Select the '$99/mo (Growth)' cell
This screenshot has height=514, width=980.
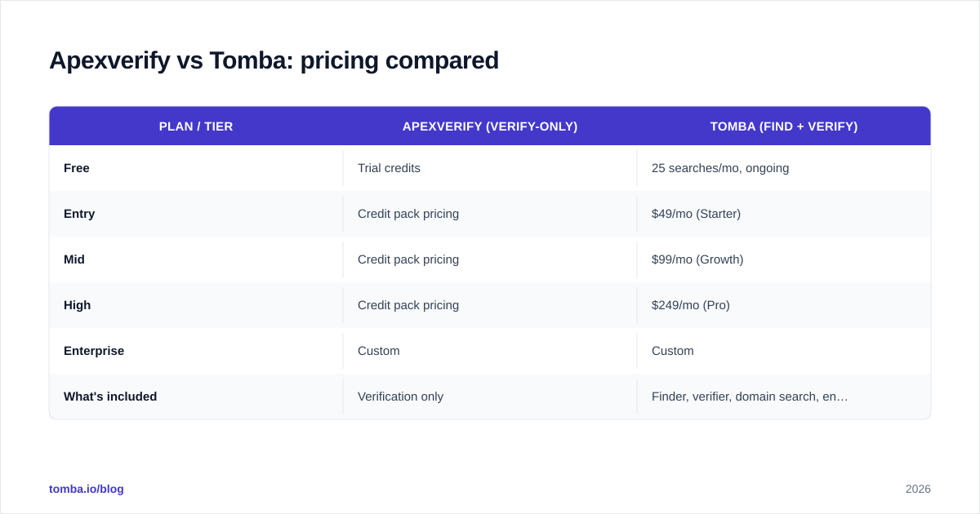[x=697, y=259]
